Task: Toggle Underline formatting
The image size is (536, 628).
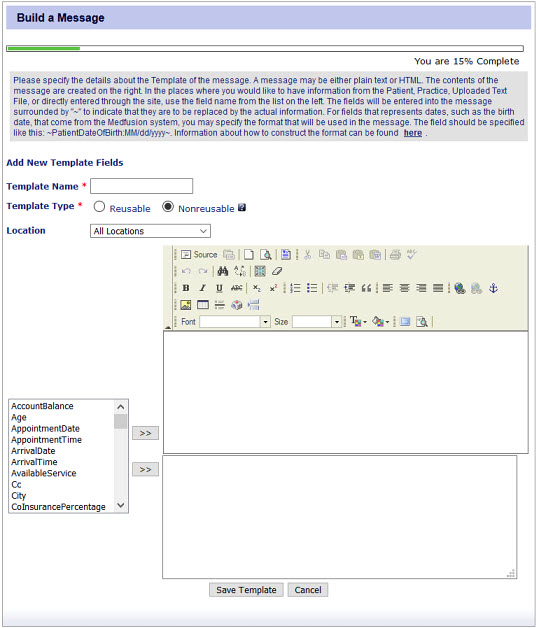Action: [x=219, y=288]
